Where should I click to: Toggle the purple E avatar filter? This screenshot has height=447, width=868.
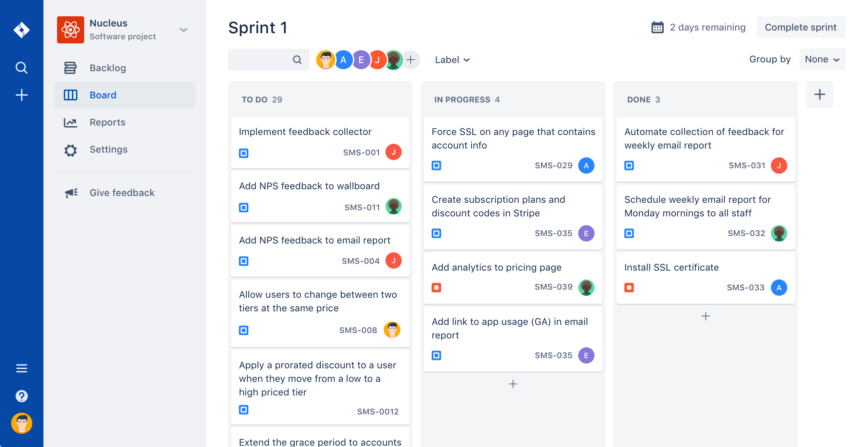pyautogui.click(x=361, y=60)
